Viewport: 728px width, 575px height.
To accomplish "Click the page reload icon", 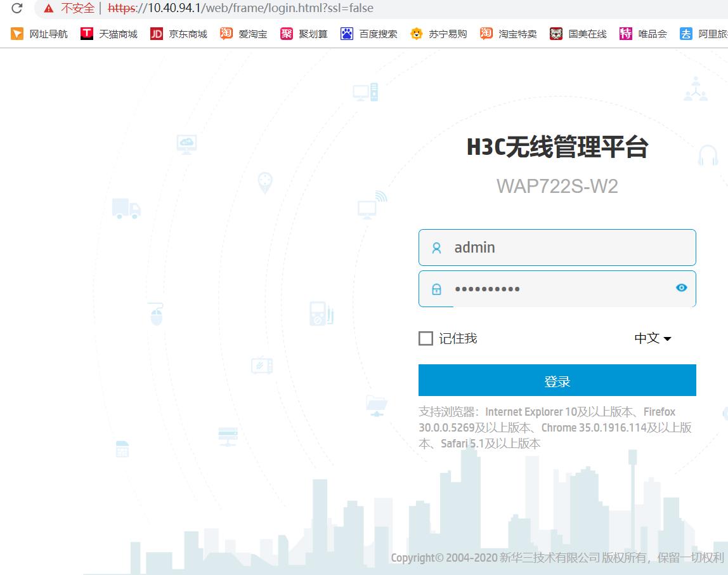I will [15, 8].
